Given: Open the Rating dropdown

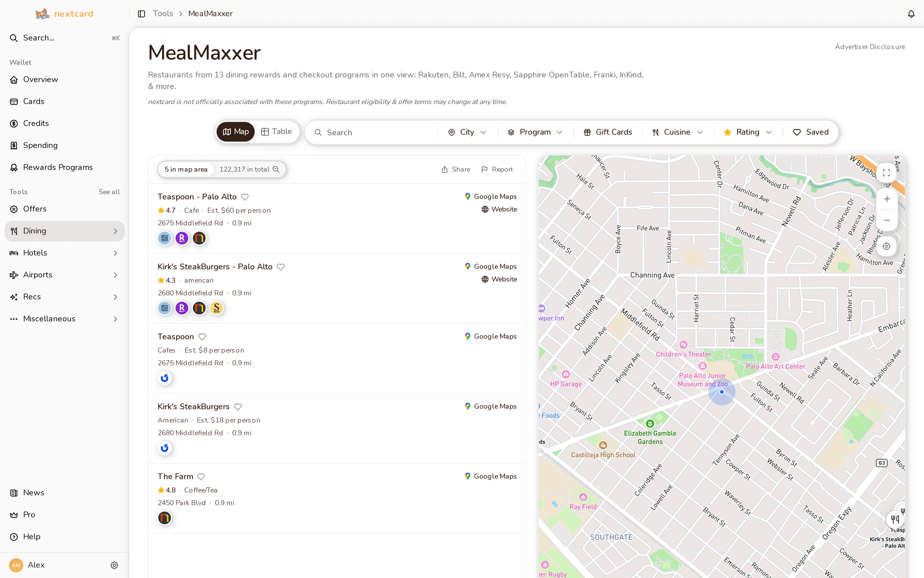Looking at the screenshot, I should point(748,132).
